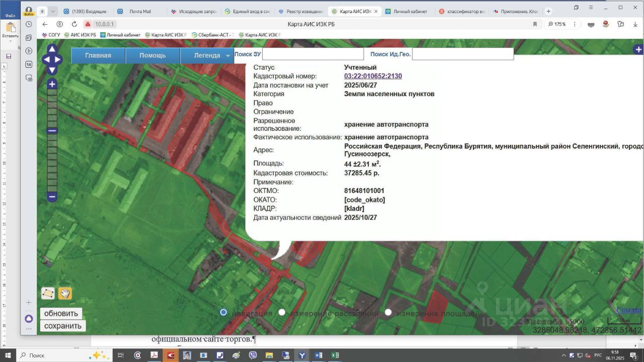Expand layer panel with plus icon
Image resolution: width=644 pixels, height=362 pixels.
pos(638,49)
